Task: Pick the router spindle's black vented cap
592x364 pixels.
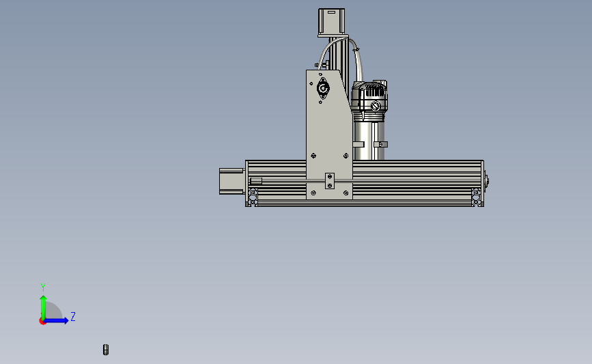Action: 369,96
